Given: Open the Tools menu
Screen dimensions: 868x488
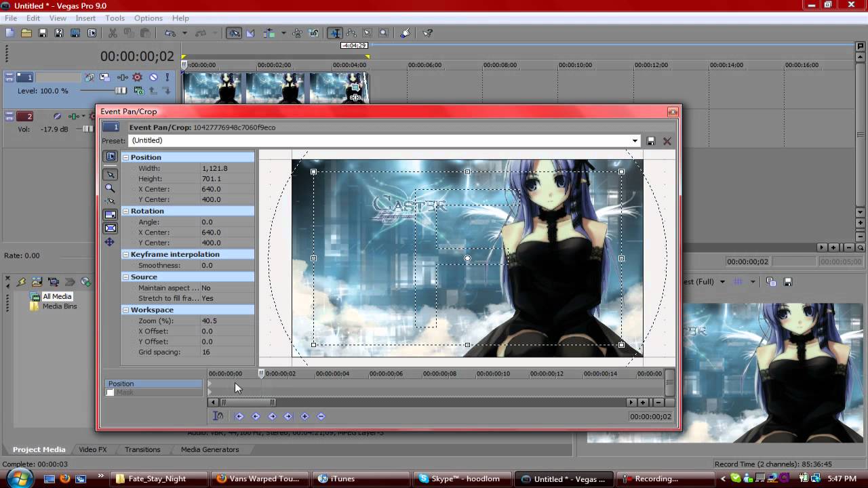Looking at the screenshot, I should 115,18.
